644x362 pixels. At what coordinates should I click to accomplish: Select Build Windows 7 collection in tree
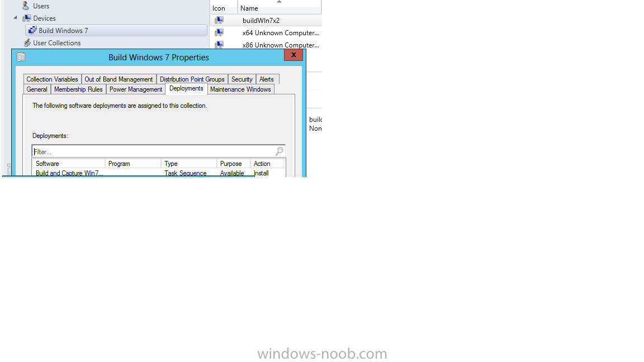click(x=116, y=30)
